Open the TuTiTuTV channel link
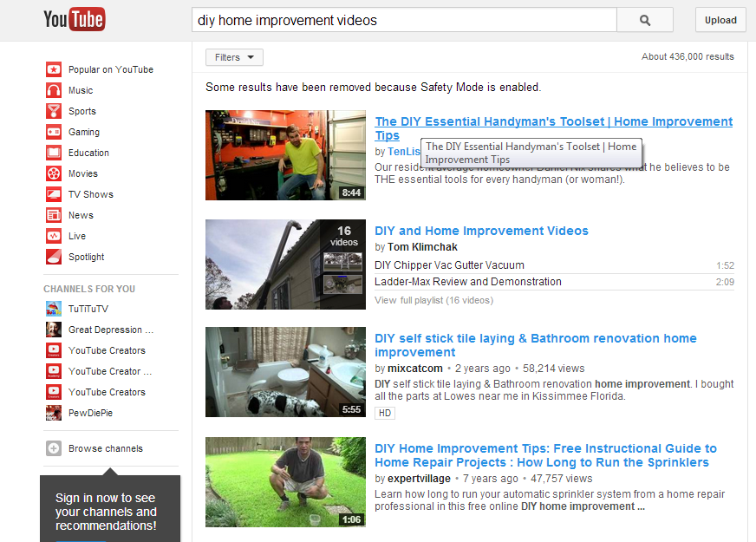 pos(88,309)
